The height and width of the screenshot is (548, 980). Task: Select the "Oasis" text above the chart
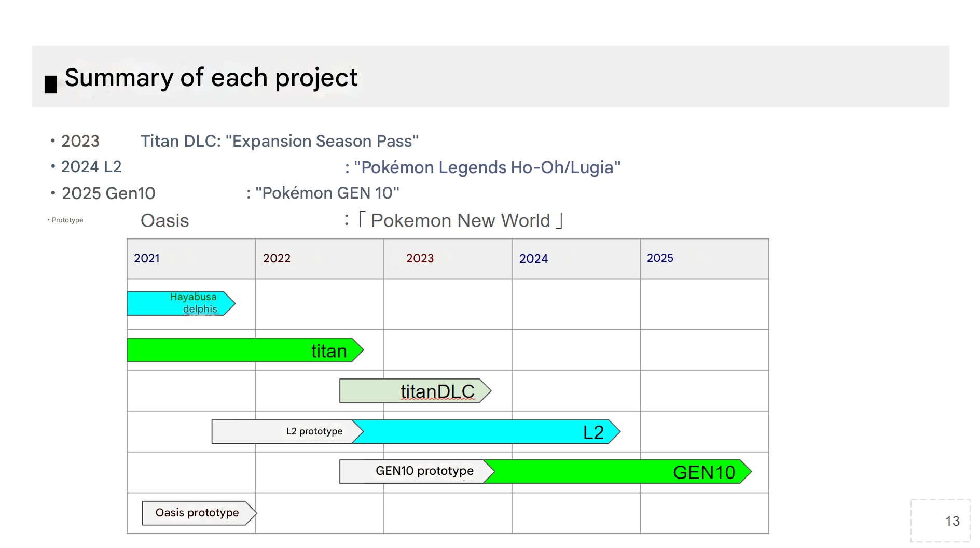click(x=165, y=220)
